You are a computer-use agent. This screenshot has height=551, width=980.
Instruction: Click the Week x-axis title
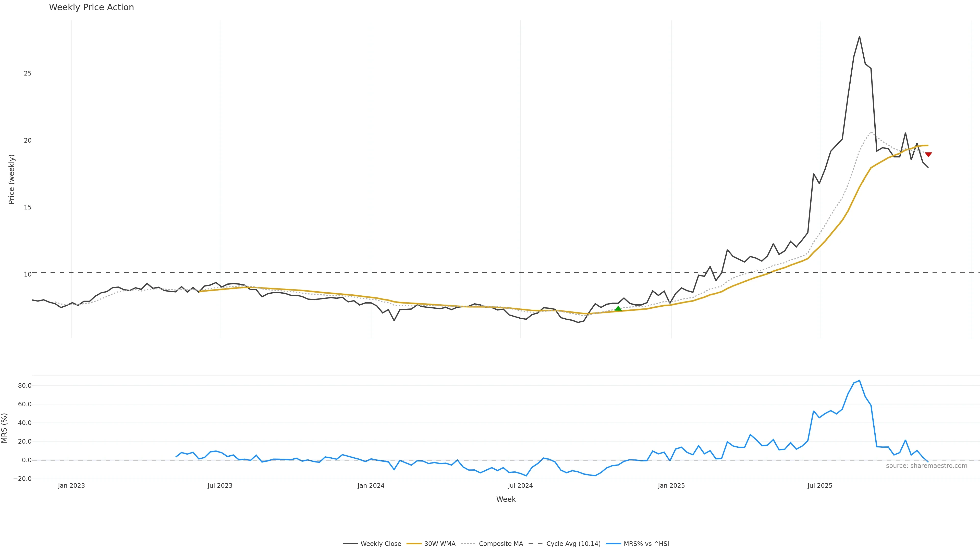[x=506, y=499]
